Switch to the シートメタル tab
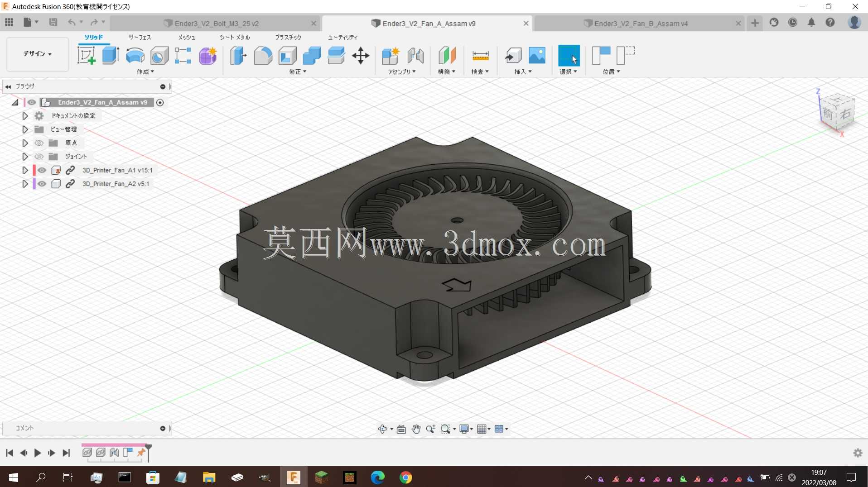Screen dimensions: 868x487 235,37
